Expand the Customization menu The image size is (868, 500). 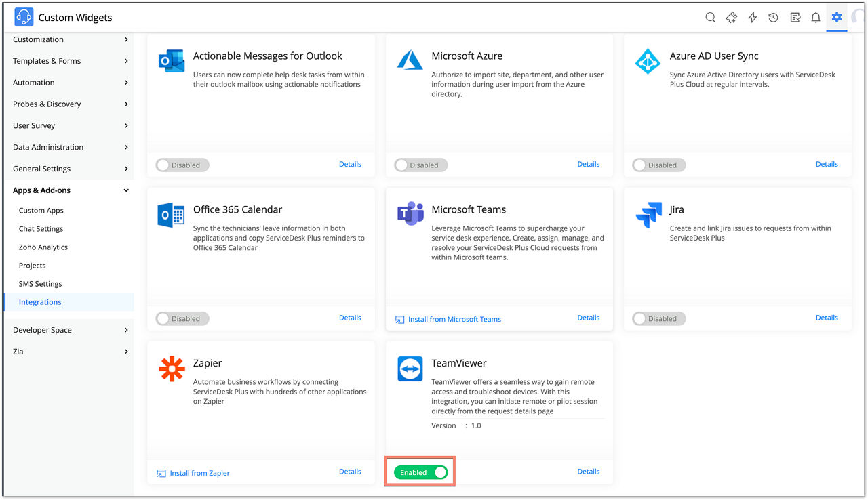[x=70, y=39]
